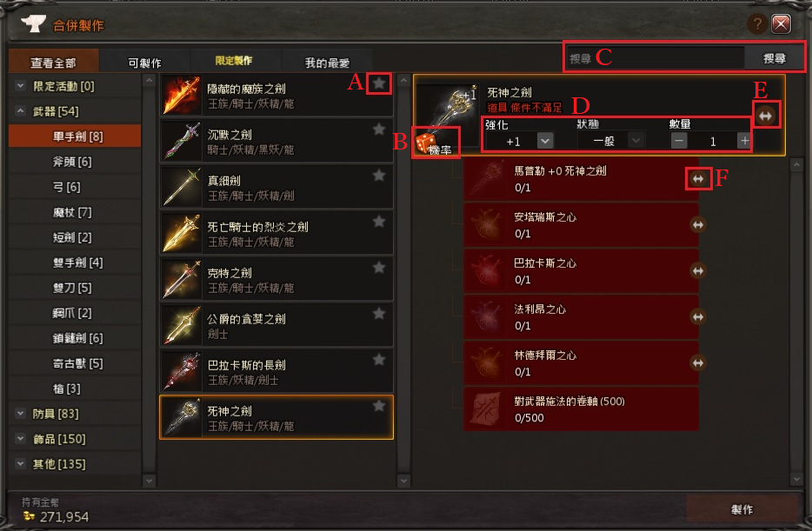Switch to the 可製作 tab
This screenshot has width=812, height=531.
click(144, 63)
